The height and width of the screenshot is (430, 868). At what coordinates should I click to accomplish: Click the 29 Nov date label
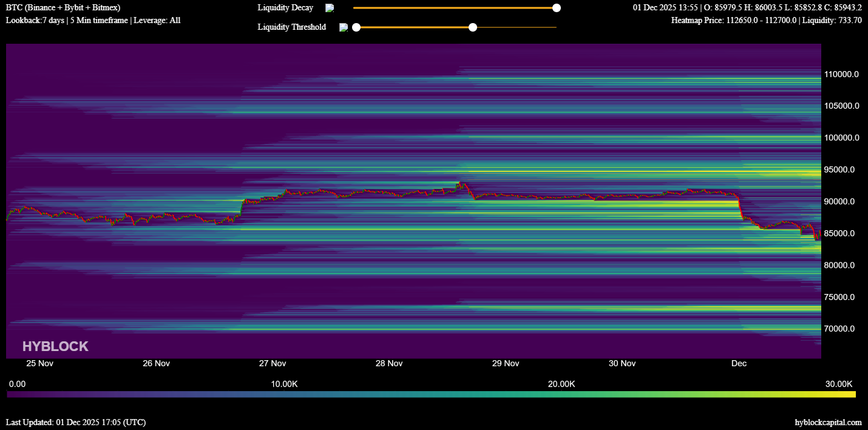(506, 364)
